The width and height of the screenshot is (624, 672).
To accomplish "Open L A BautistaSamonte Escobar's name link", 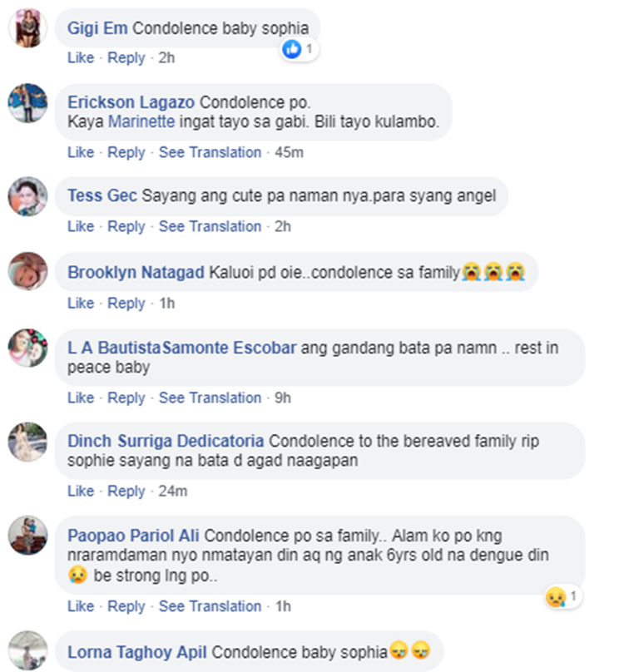I will [x=182, y=348].
